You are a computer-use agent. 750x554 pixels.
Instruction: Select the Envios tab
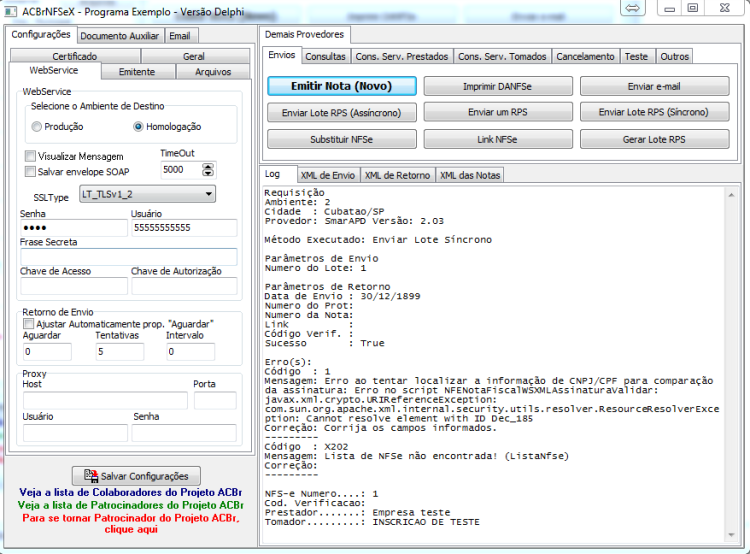tap(282, 55)
